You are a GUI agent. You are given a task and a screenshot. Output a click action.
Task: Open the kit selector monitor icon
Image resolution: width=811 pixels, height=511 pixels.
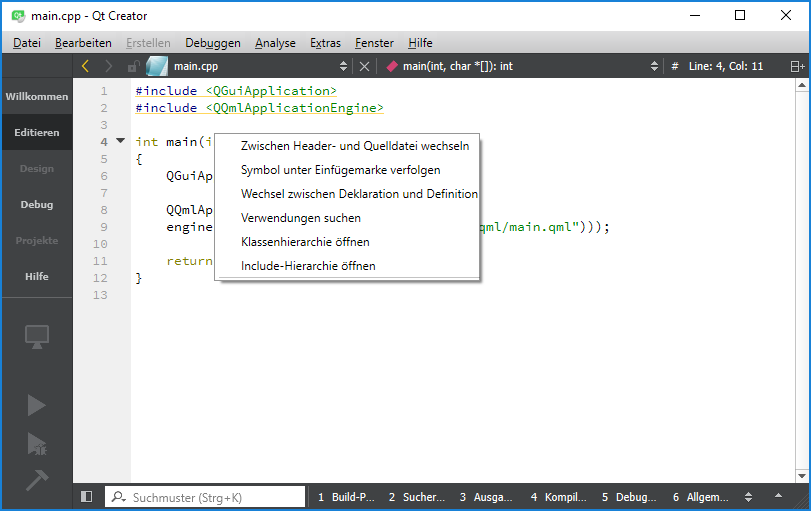point(37,337)
